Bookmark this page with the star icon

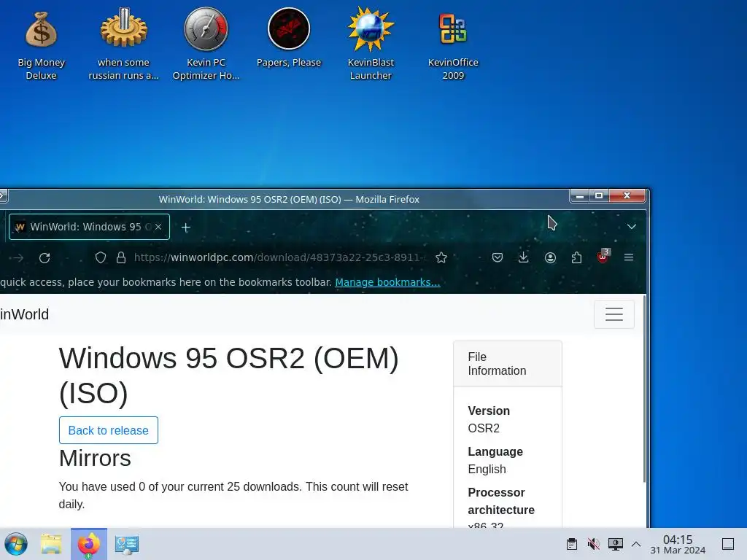pos(441,257)
